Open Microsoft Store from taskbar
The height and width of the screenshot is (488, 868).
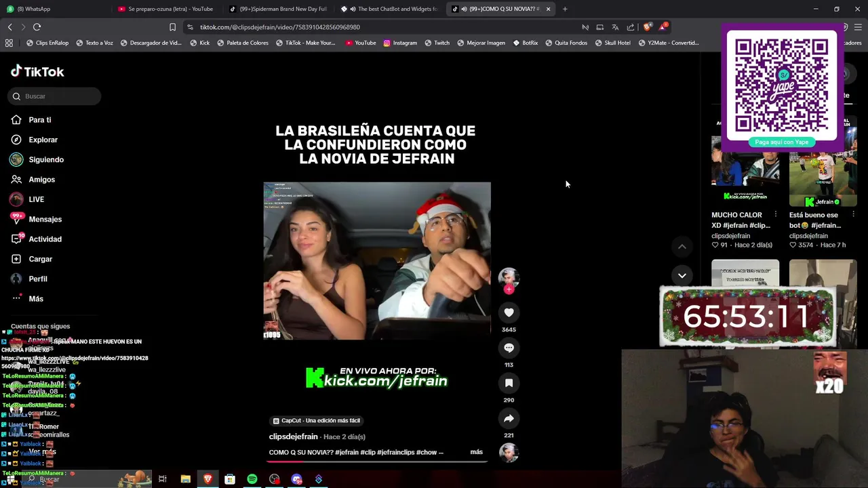click(x=230, y=479)
